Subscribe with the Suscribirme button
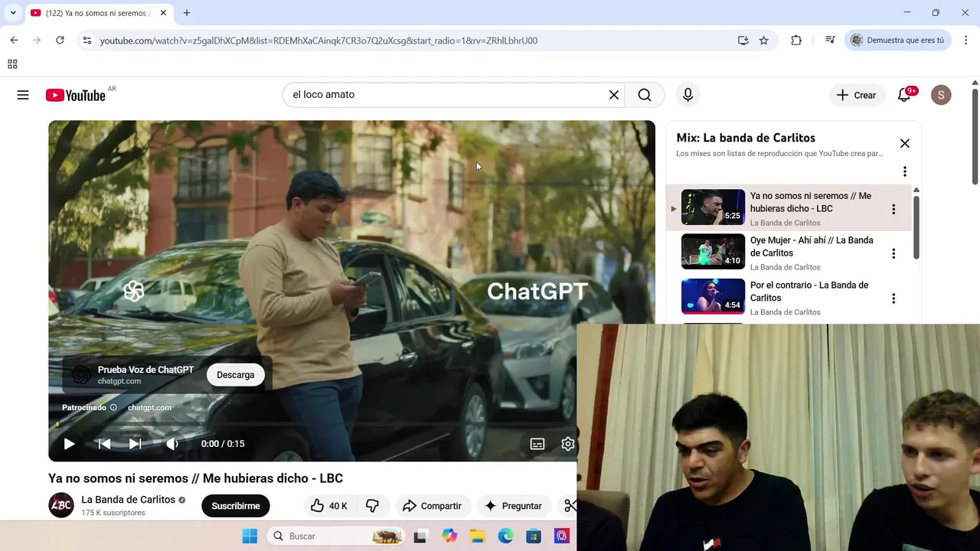This screenshot has width=980, height=551. point(236,506)
